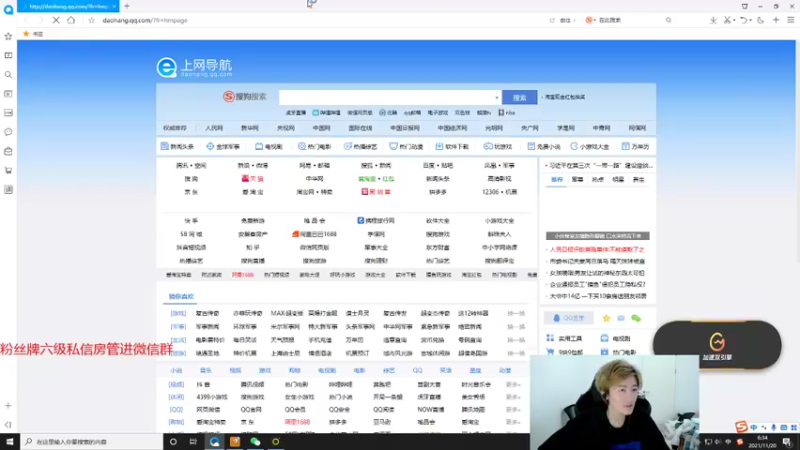Click the 上网导航 site logo
800x450 pixels.
click(194, 67)
